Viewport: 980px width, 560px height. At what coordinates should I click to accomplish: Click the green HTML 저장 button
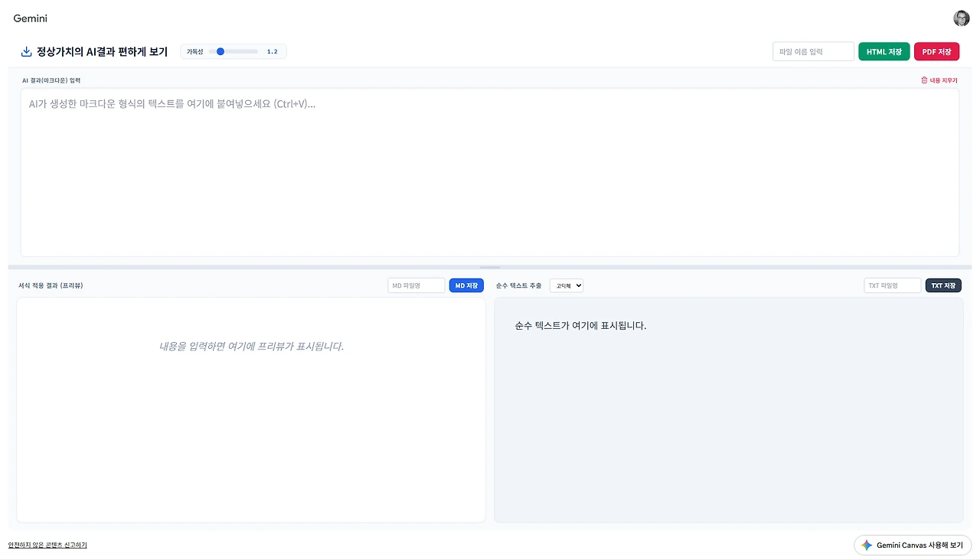pos(884,51)
